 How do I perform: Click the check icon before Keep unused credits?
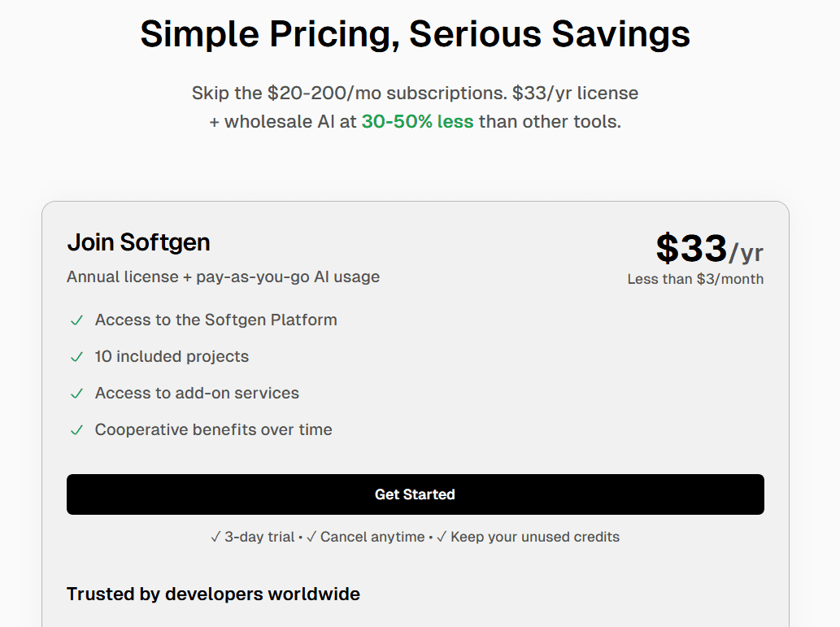[x=442, y=537]
